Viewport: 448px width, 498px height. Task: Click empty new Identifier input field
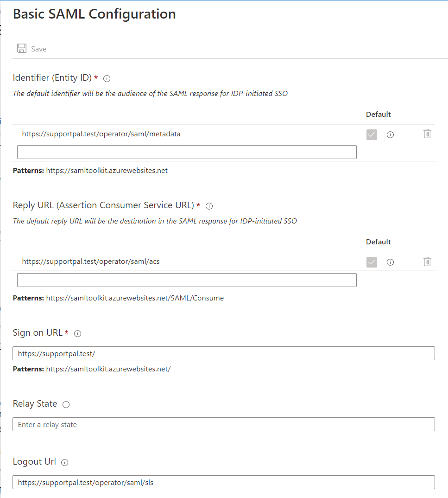[x=187, y=152]
